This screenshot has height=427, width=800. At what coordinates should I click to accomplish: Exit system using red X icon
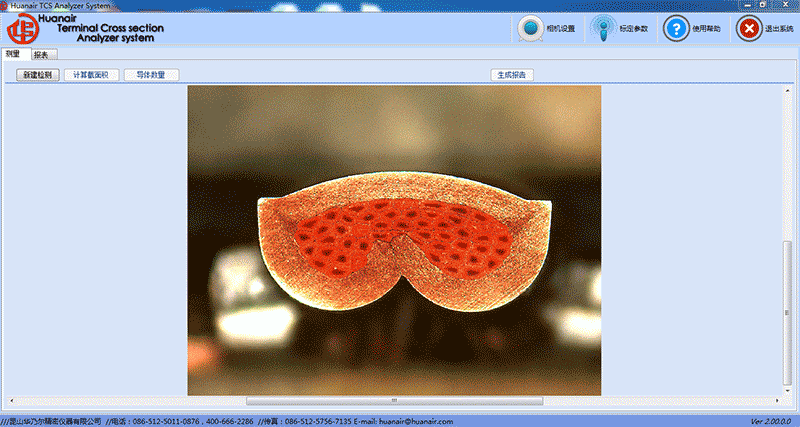point(749,29)
